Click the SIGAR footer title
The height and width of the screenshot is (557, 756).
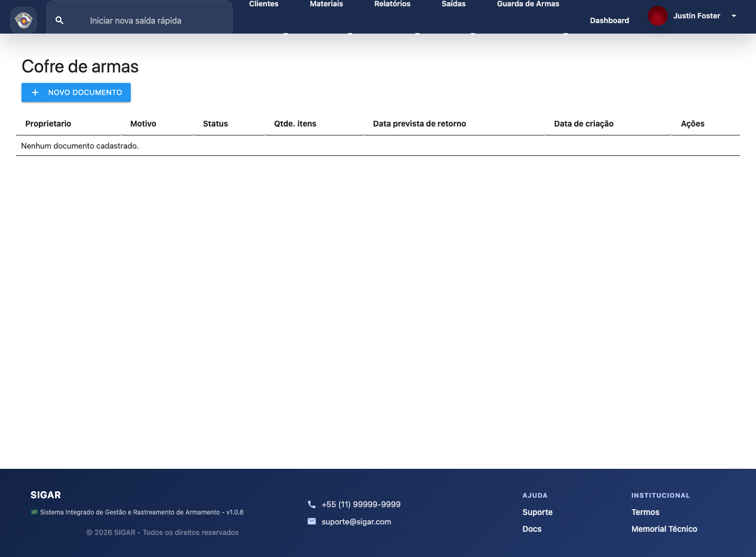pos(46,495)
